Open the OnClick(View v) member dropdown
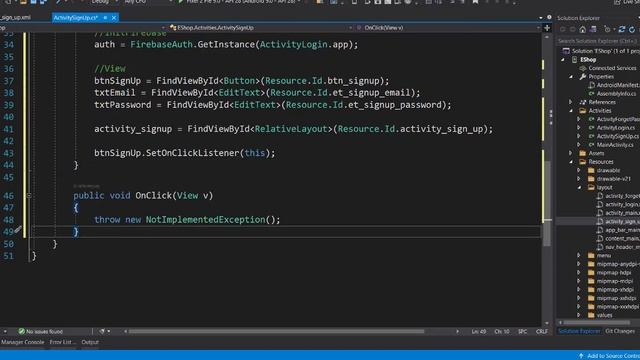This screenshot has height=360, width=640. click(447, 28)
